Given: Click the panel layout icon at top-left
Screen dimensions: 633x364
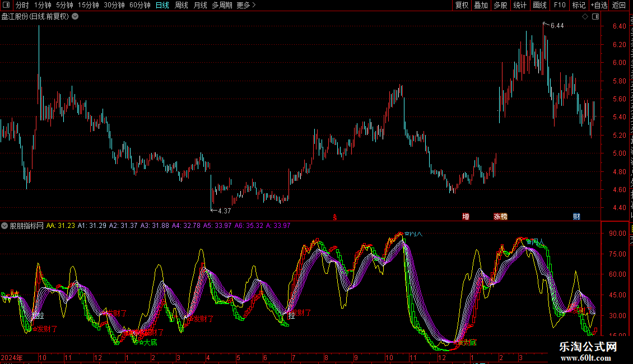Looking at the screenshot, I should [x=6, y=5].
